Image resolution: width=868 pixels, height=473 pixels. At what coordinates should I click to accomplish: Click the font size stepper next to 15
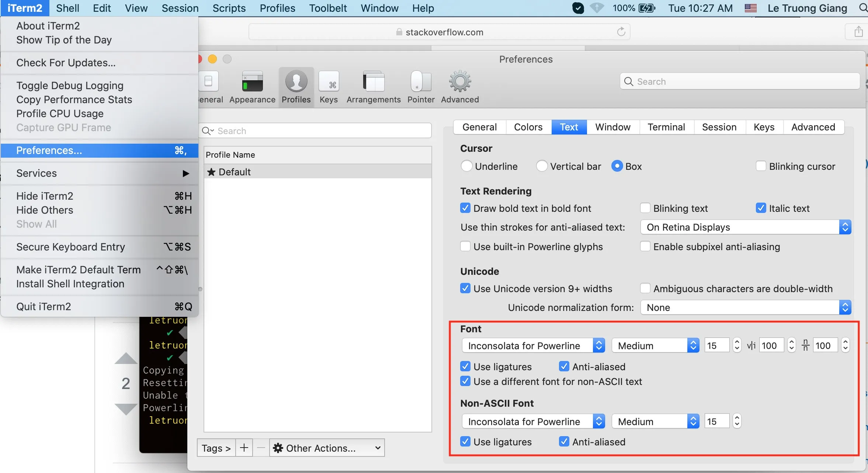click(x=737, y=345)
